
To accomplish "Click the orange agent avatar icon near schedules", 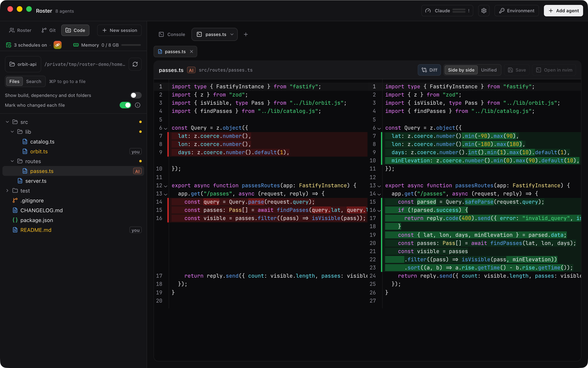I will pos(58,45).
